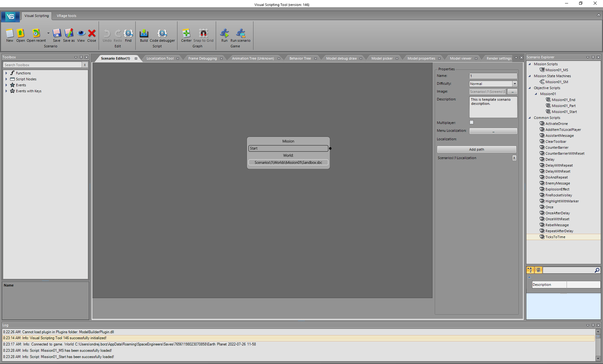
Task: Toggle alphabetical sort in property grid
Action: [530, 270]
